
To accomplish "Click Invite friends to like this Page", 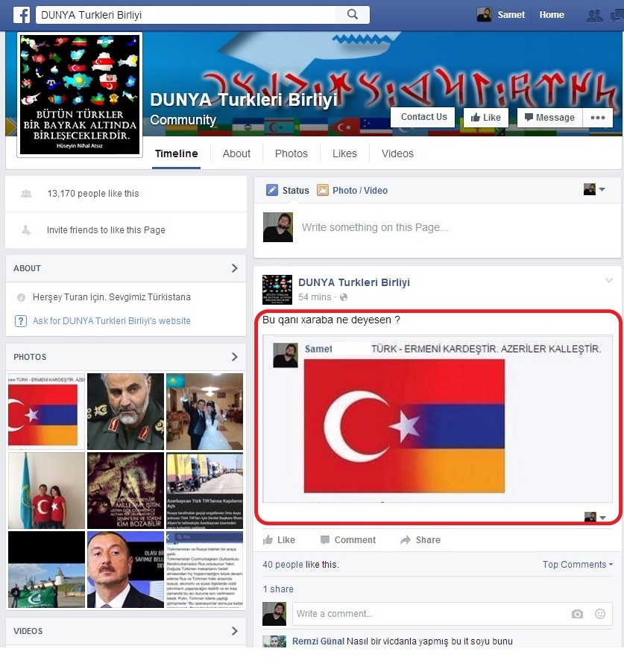I will coord(106,230).
